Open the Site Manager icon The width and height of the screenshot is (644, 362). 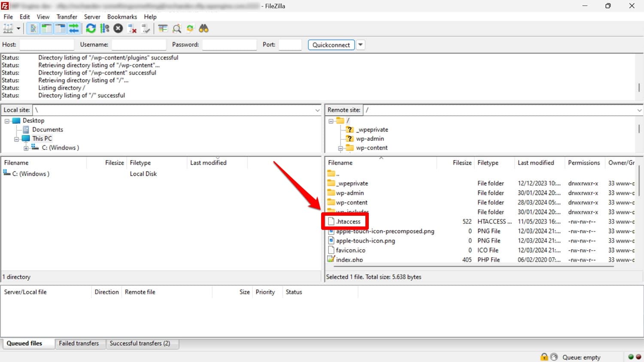click(x=8, y=29)
